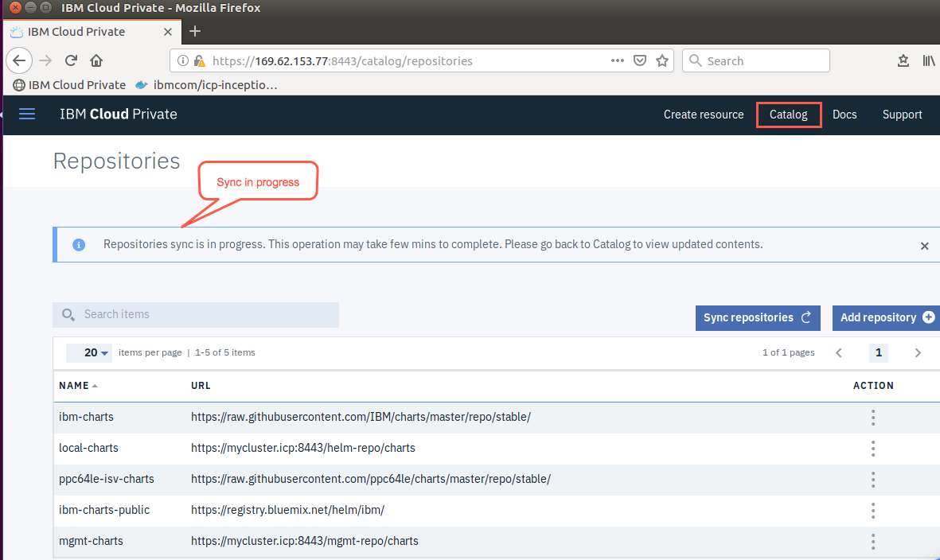Open action menu for mgmt-charts
Screen dimensions: 940x560
coord(873,542)
